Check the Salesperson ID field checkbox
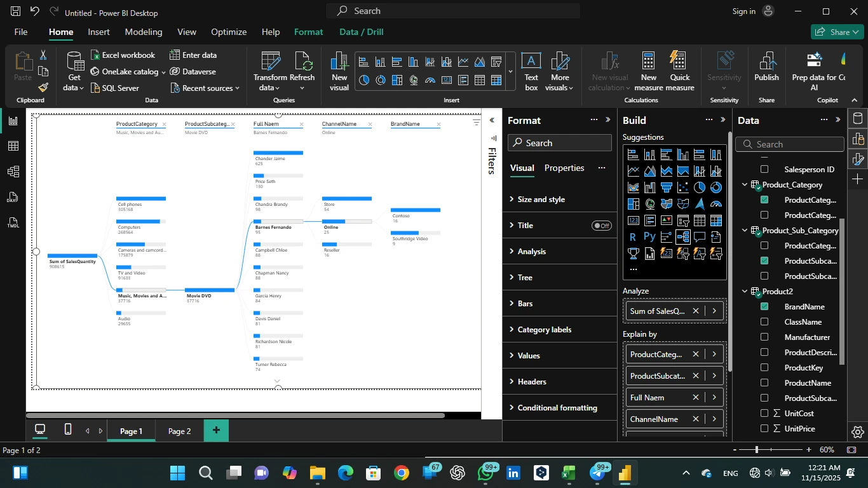Screen dimensions: 868x488 pyautogui.click(x=764, y=169)
